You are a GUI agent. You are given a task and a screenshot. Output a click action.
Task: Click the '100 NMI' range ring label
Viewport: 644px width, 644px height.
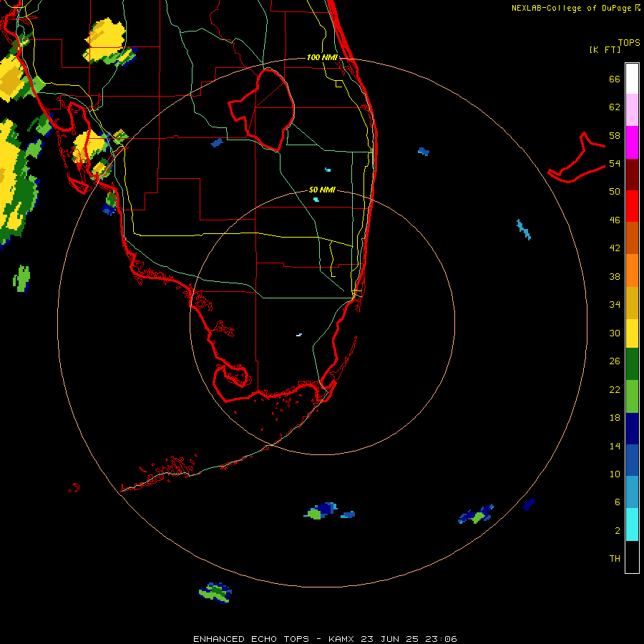coord(322,57)
